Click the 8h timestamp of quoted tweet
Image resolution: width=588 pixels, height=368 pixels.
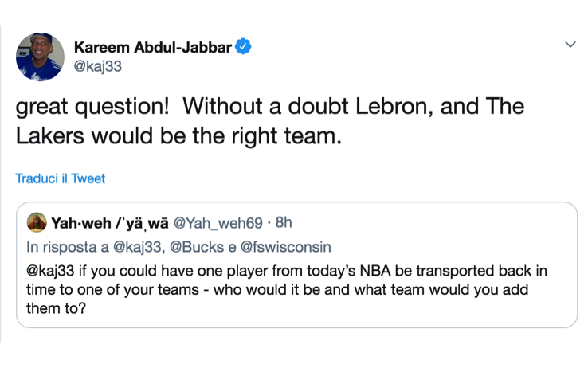tap(283, 221)
